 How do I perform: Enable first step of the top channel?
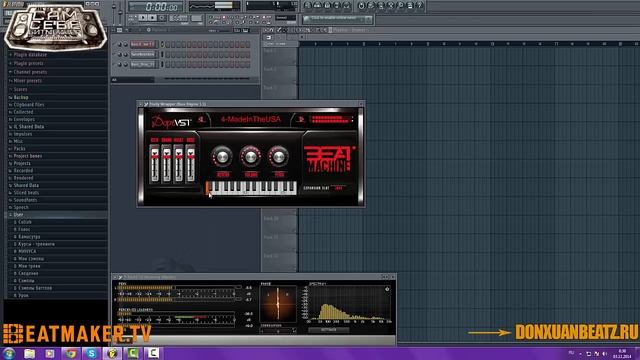pos(167,44)
